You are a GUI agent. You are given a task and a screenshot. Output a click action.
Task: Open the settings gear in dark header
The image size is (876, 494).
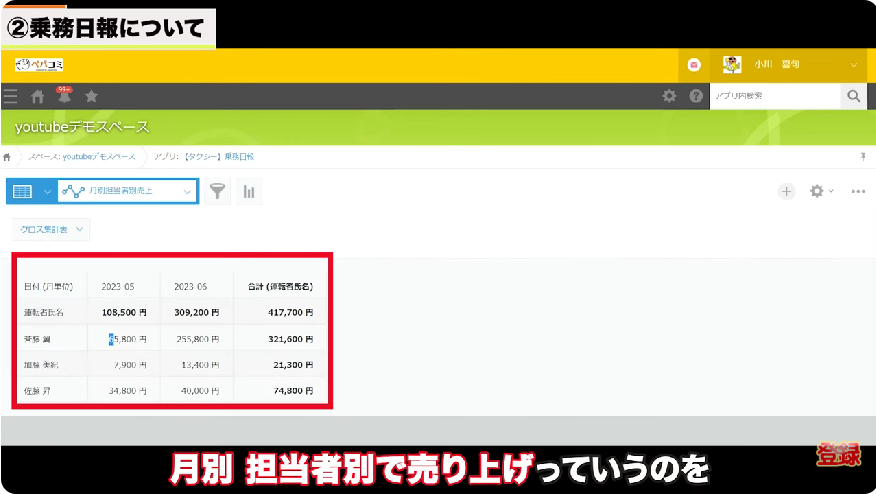click(x=670, y=96)
